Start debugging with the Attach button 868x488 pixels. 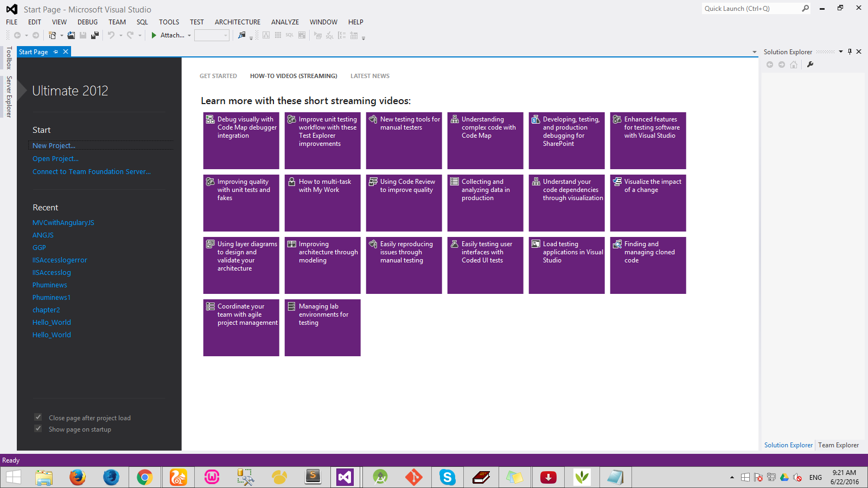[169, 35]
